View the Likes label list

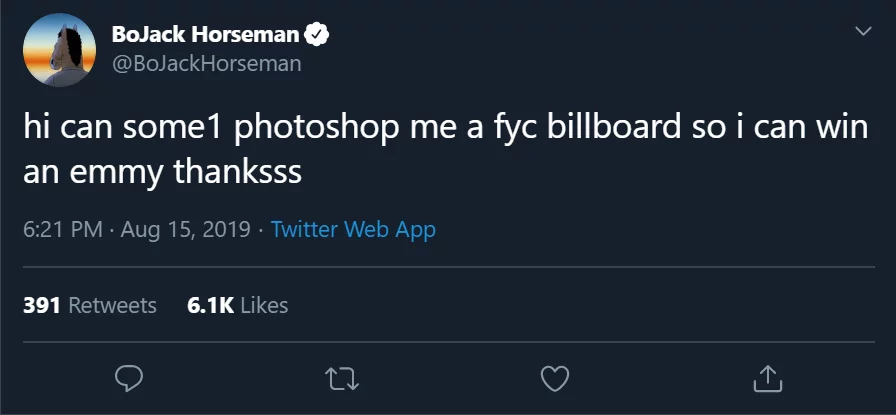coord(264,305)
